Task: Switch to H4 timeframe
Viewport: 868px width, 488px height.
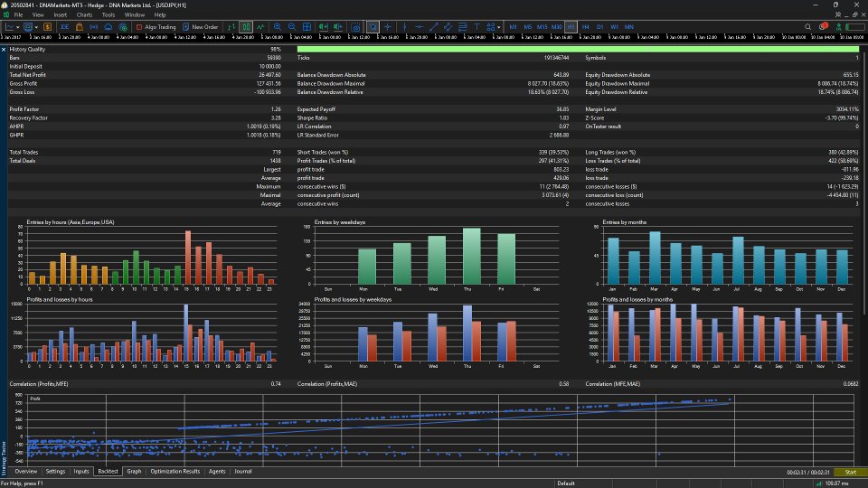Action: 586,26
